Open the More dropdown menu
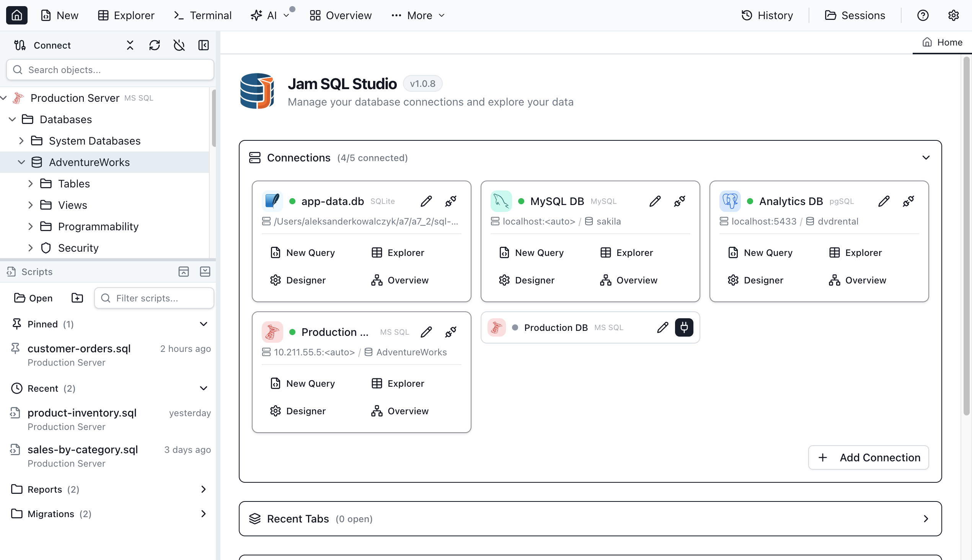The height and width of the screenshot is (560, 972). click(x=418, y=15)
